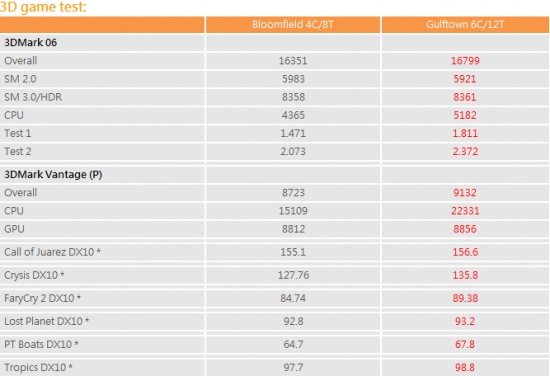The image size is (550, 376).
Task: Click the Vantage CPU score 22331
Action: click(465, 211)
